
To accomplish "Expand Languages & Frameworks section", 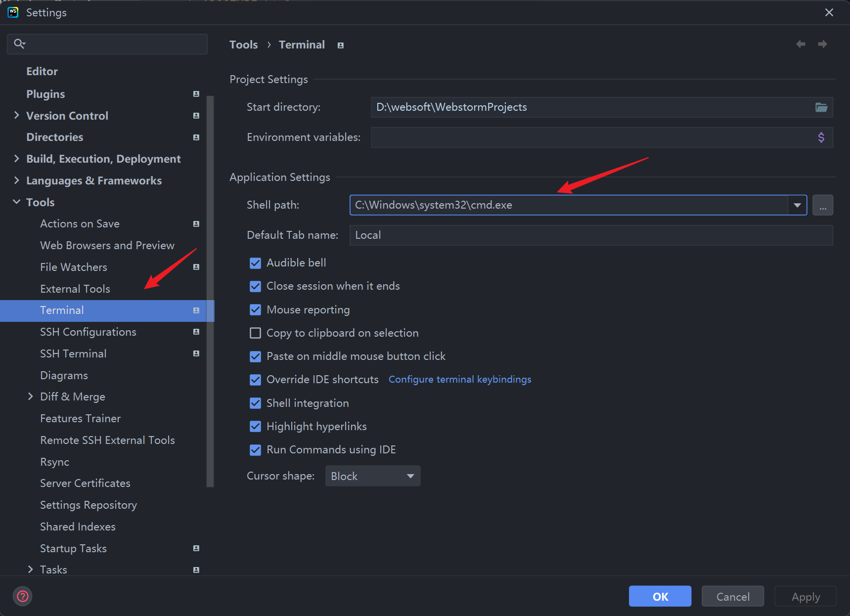I will tap(16, 180).
